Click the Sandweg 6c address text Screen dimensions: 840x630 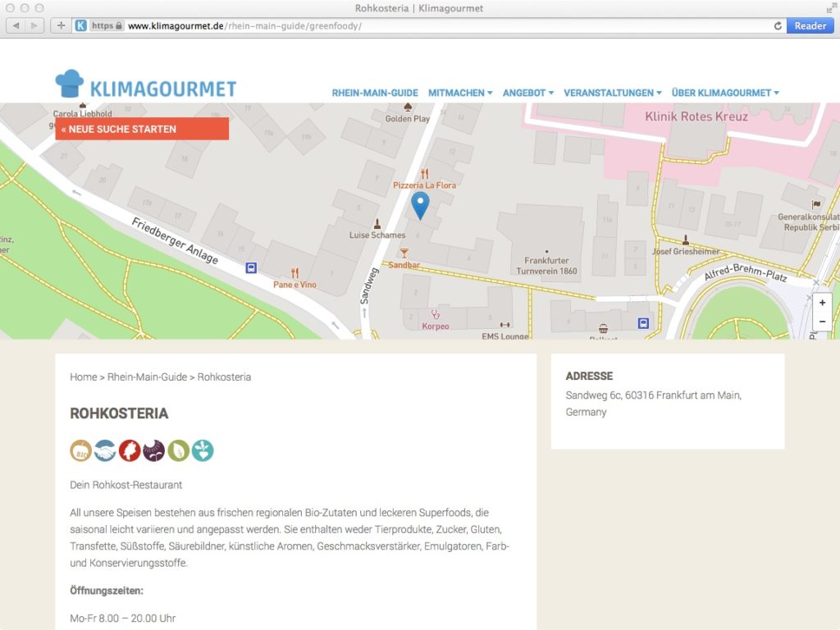pos(654,404)
